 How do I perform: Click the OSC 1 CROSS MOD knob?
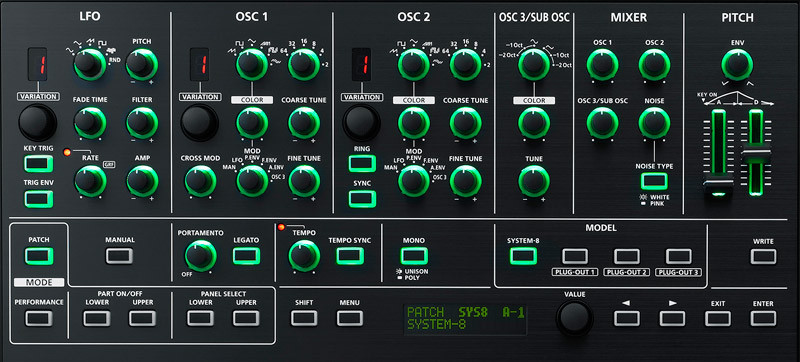(x=200, y=181)
